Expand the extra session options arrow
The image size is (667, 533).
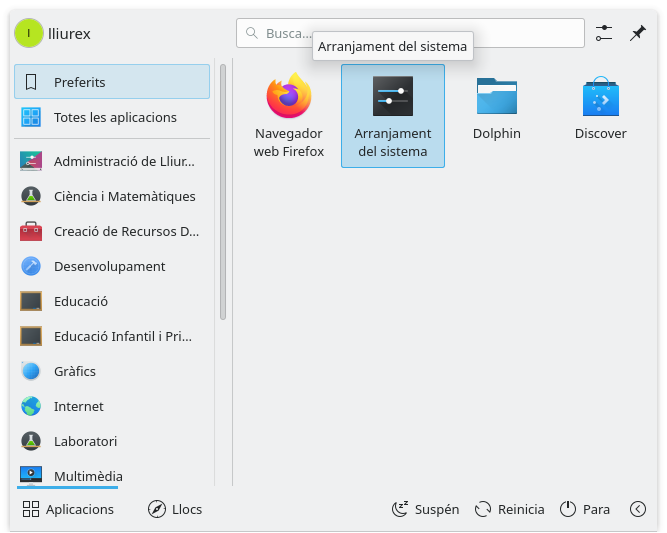[x=638, y=509]
